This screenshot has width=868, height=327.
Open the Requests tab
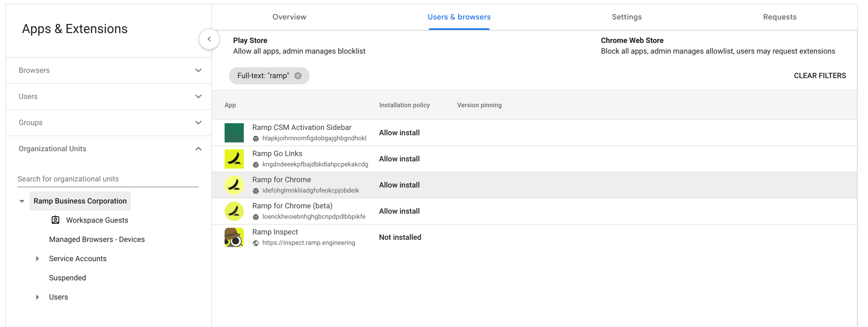[780, 17]
